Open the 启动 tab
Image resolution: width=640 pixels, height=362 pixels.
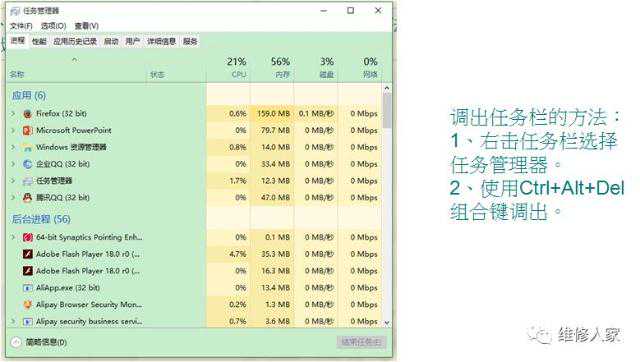click(x=111, y=41)
